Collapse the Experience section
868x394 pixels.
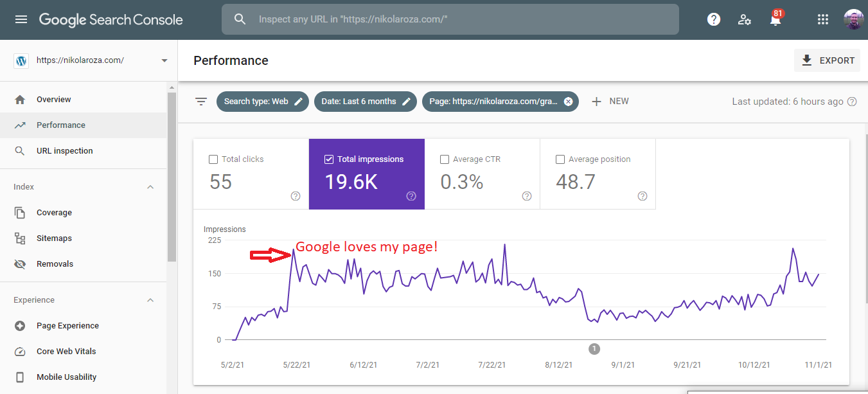coord(150,300)
